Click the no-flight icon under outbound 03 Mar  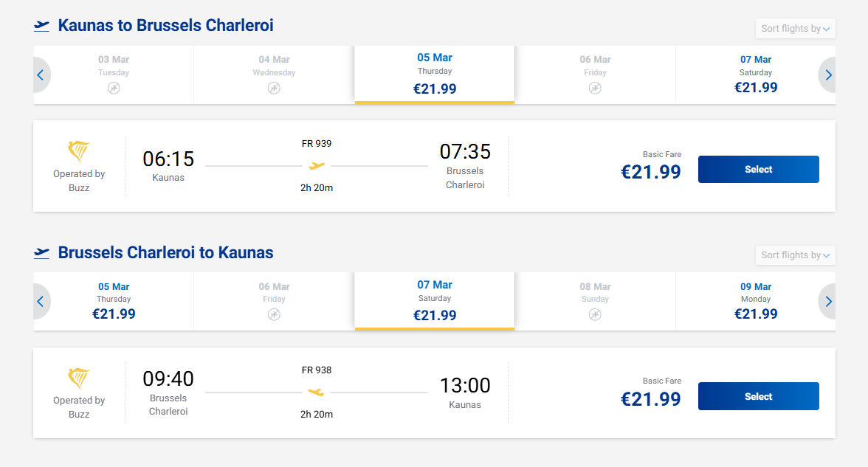tap(114, 88)
